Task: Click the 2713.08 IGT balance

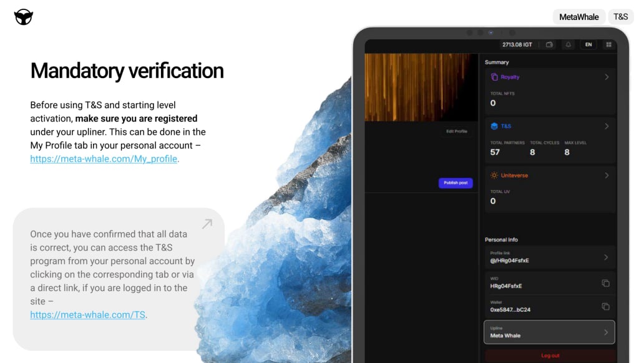Action: pos(517,44)
